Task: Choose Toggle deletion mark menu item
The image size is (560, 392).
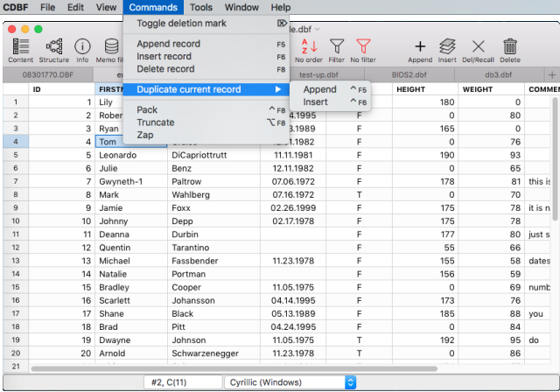Action: 181,23
